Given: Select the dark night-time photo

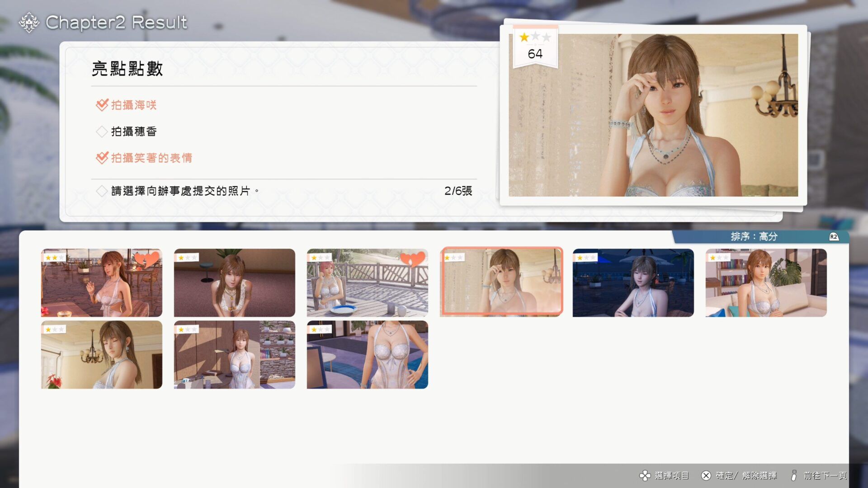Looking at the screenshot, I should coord(633,282).
